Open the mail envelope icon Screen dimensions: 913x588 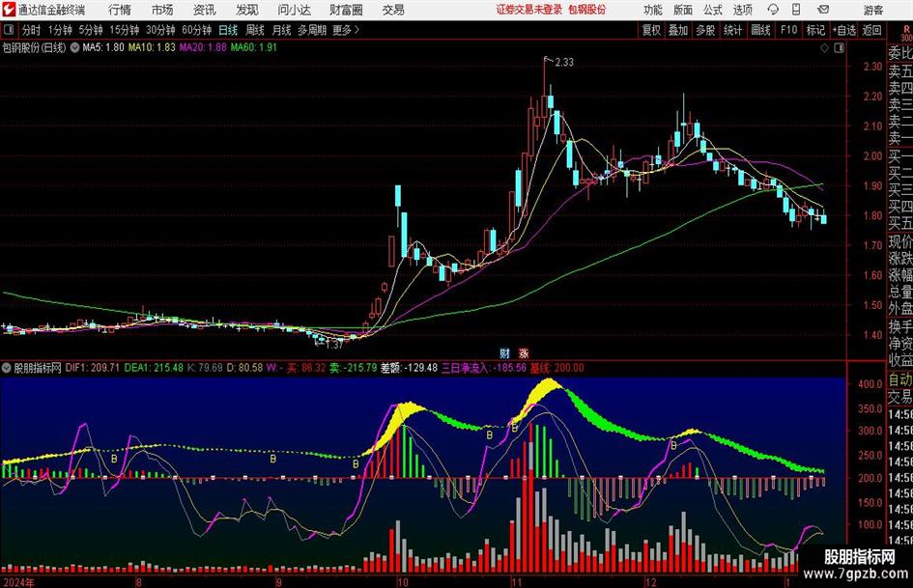pyautogui.click(x=823, y=10)
